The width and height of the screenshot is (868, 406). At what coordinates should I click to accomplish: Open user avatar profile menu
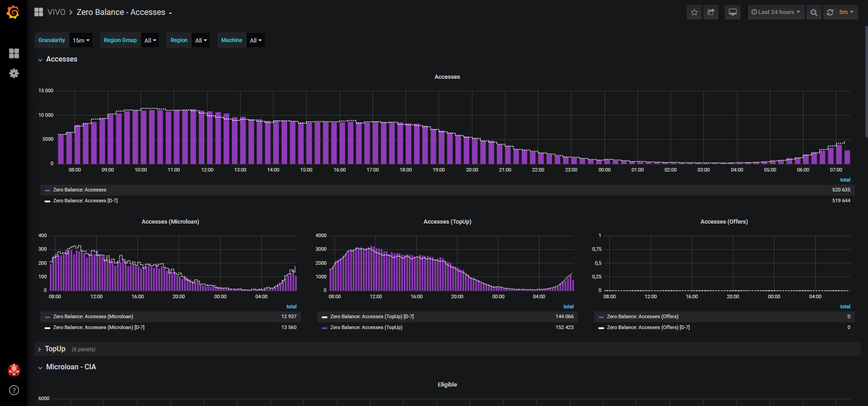[x=14, y=370]
